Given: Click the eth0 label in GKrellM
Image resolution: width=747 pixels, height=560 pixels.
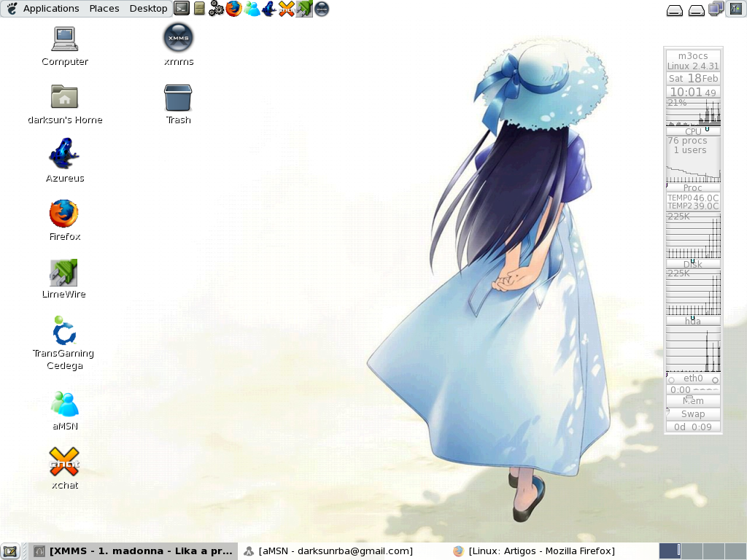Looking at the screenshot, I should tap(693, 378).
